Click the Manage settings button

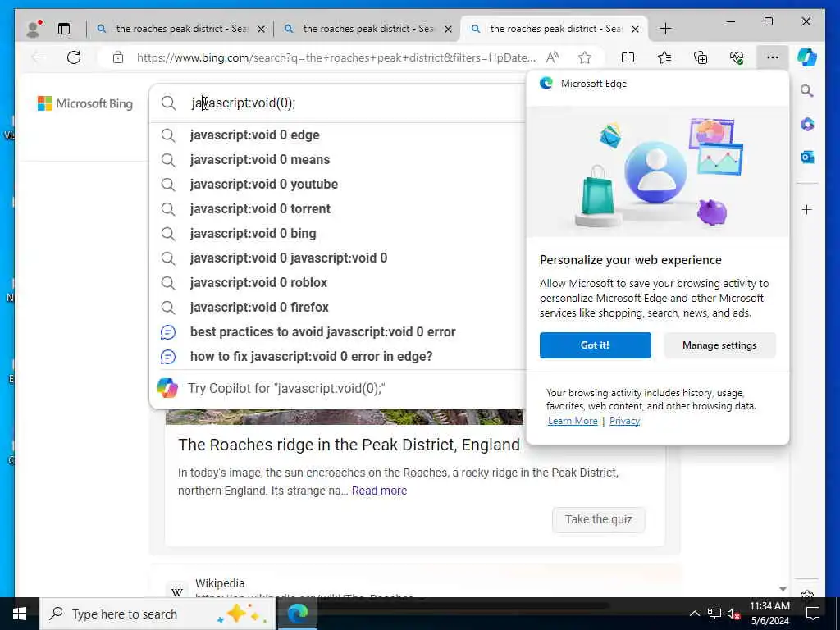pyautogui.click(x=719, y=345)
